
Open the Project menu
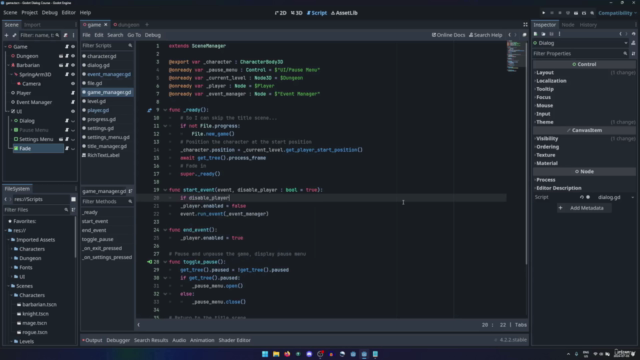pos(29,13)
